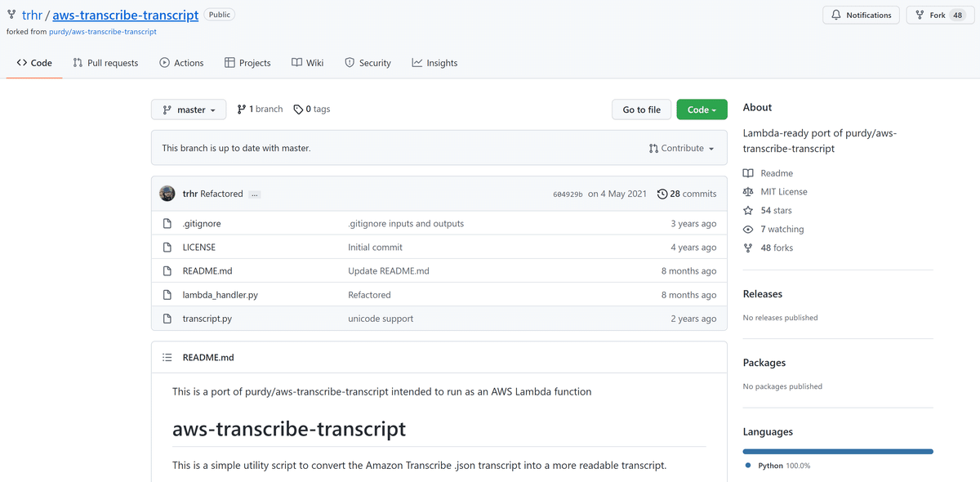Click the file icon beside transcript.py
This screenshot has width=980, height=482.
[167, 319]
